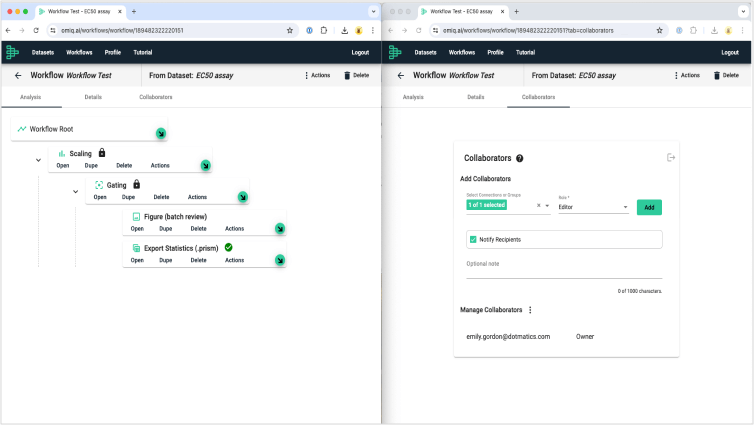Click green arrow on Scaling card
The image size is (754, 425).
[205, 165]
